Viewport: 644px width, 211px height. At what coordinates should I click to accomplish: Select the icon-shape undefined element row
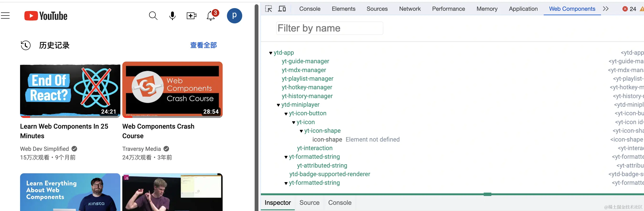pyautogui.click(x=327, y=139)
